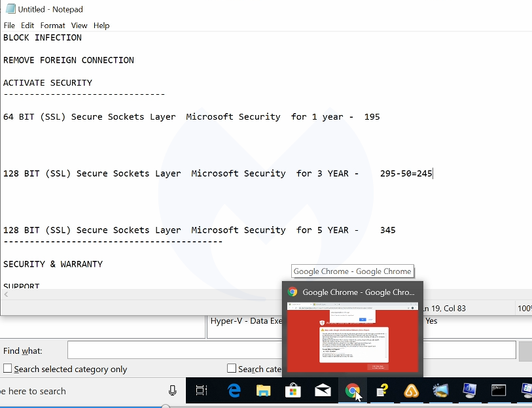The width and height of the screenshot is (532, 408).
Task: Select the Google Chrome preview thumbnail
Action: click(x=353, y=339)
